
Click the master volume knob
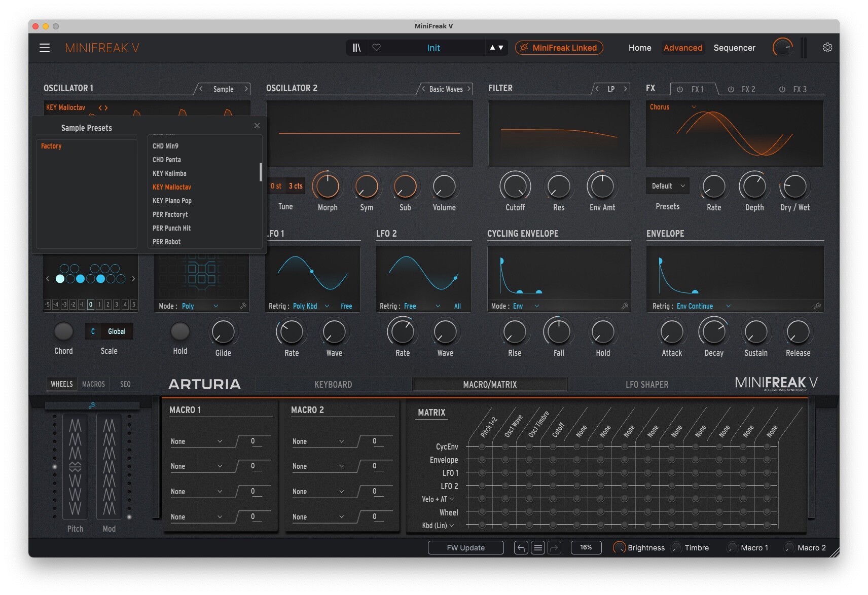tap(782, 48)
